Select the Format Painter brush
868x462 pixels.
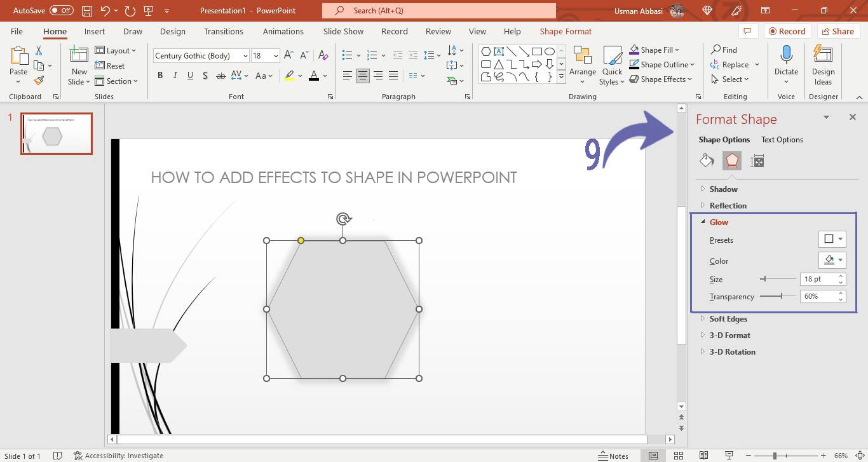pos(39,81)
